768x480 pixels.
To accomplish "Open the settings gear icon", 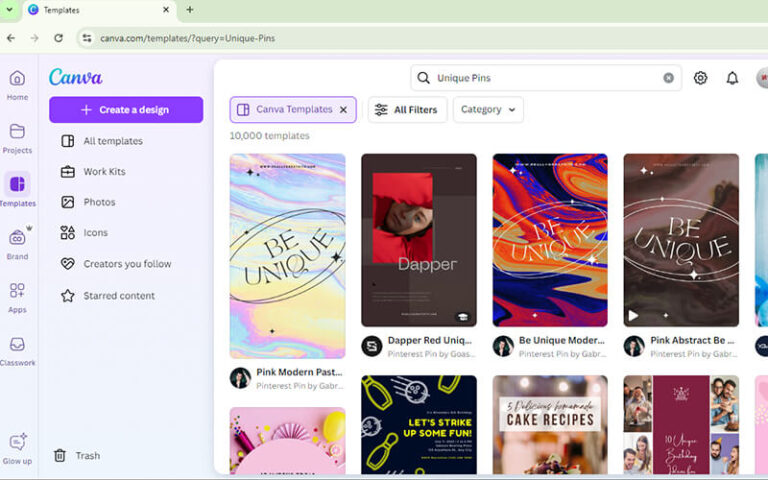I will tap(700, 78).
